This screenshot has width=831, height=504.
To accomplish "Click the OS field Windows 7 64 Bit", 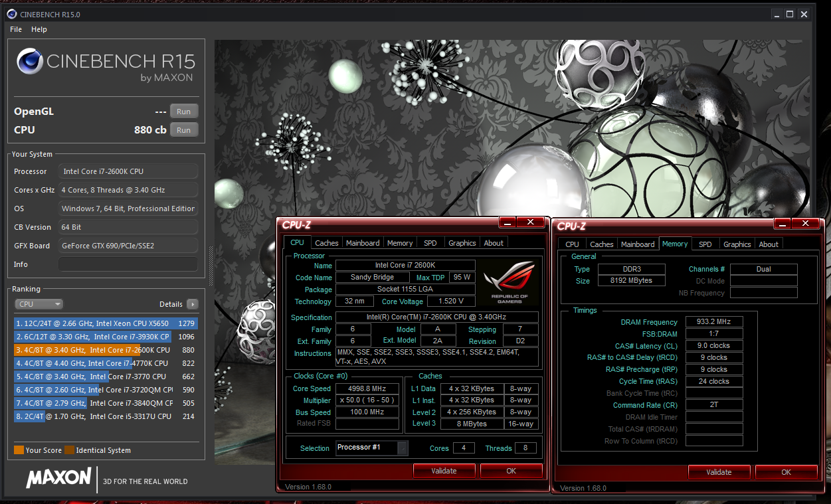I will click(128, 209).
